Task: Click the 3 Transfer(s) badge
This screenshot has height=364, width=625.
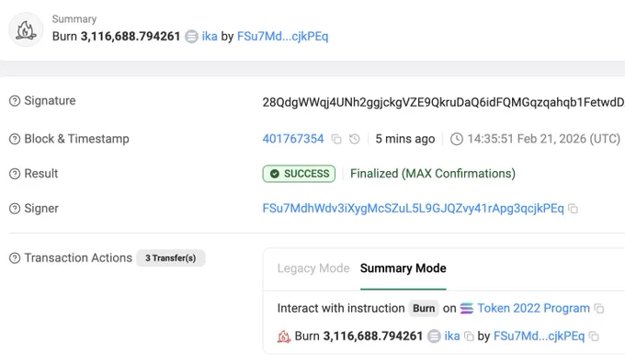Action: tap(171, 258)
